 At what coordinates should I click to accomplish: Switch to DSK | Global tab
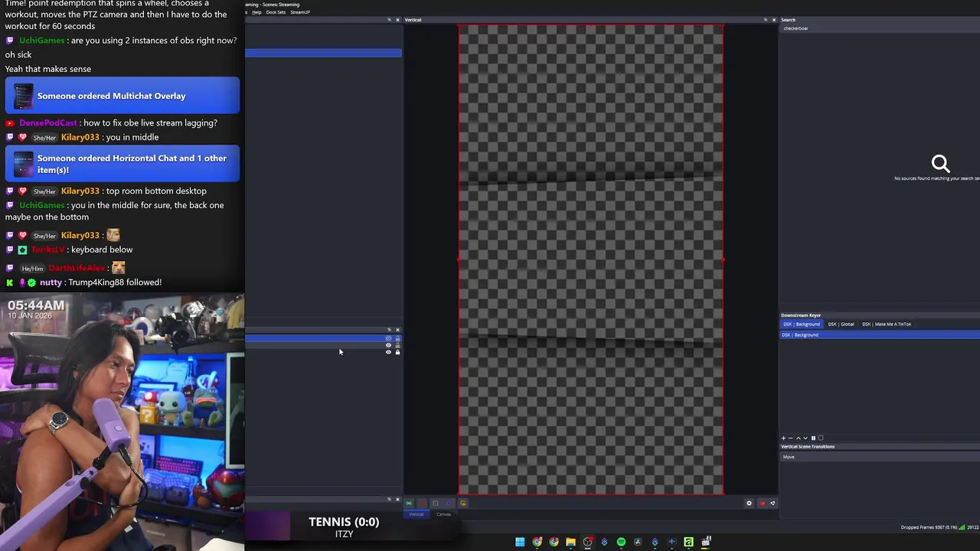tap(841, 324)
